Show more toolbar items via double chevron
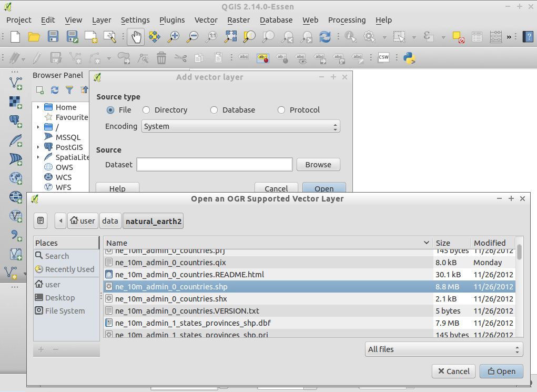Image resolution: width=537 pixels, height=392 pixels. 509,37
